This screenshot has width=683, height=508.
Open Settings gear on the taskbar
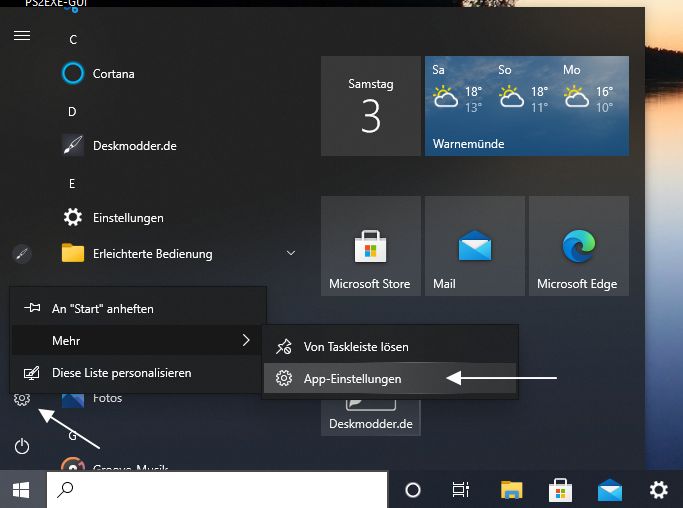tap(659, 490)
